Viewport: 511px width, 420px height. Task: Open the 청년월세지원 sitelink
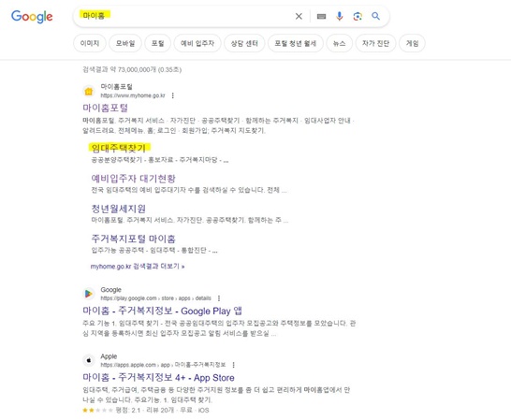(x=118, y=209)
